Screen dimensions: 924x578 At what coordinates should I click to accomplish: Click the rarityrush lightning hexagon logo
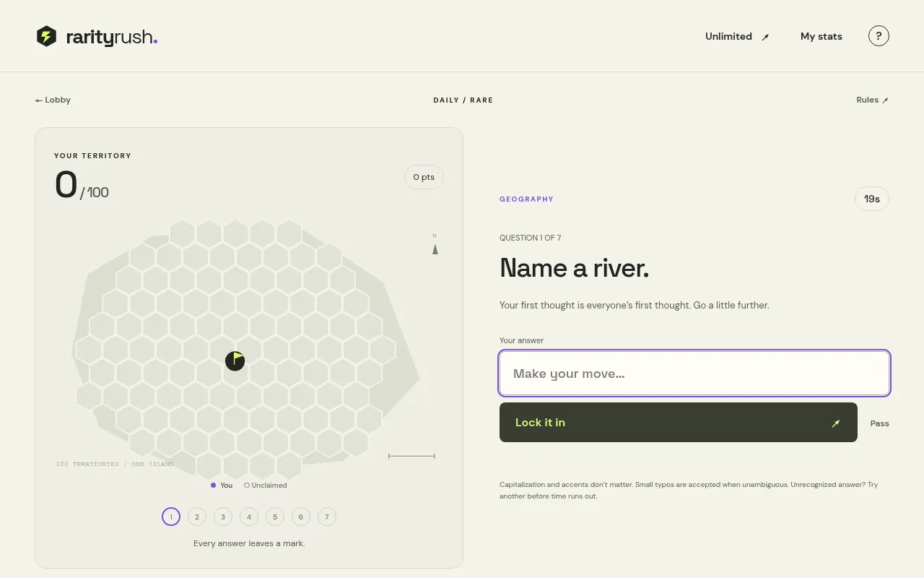(x=46, y=36)
